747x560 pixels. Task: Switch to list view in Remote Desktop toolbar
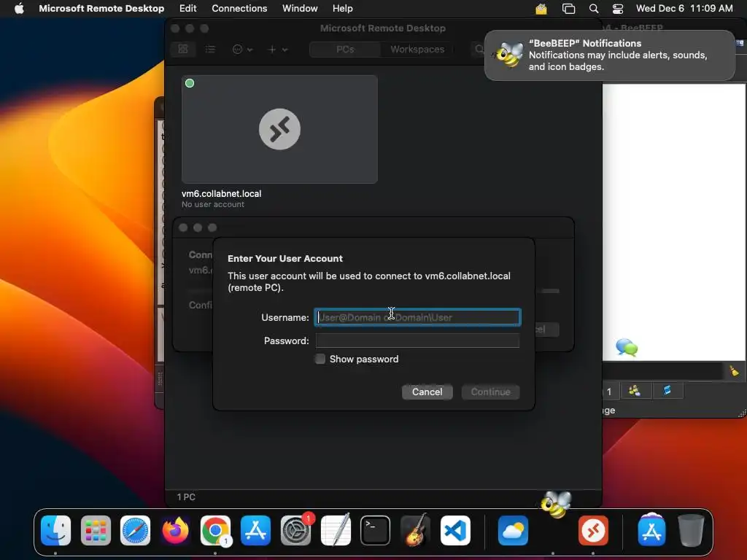click(210, 49)
